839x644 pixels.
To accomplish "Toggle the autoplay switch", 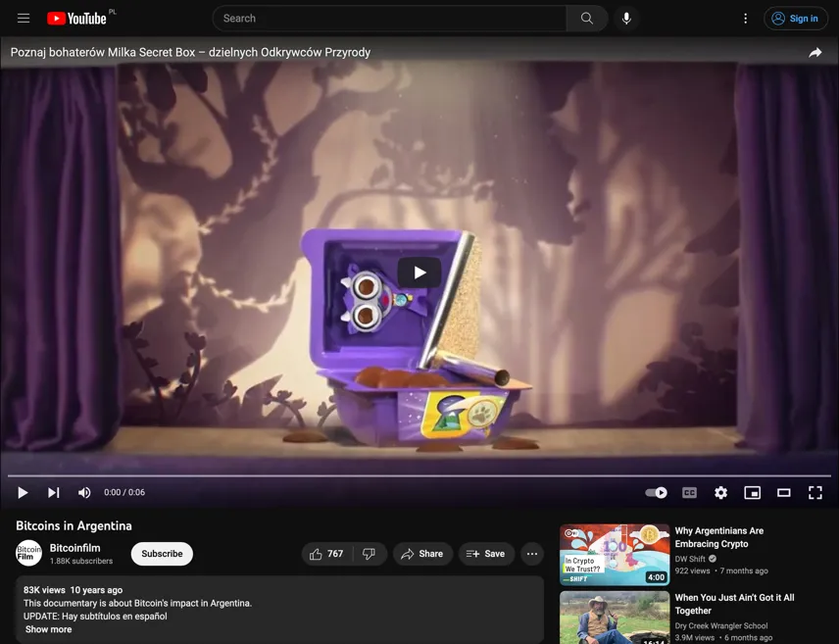I will (657, 492).
